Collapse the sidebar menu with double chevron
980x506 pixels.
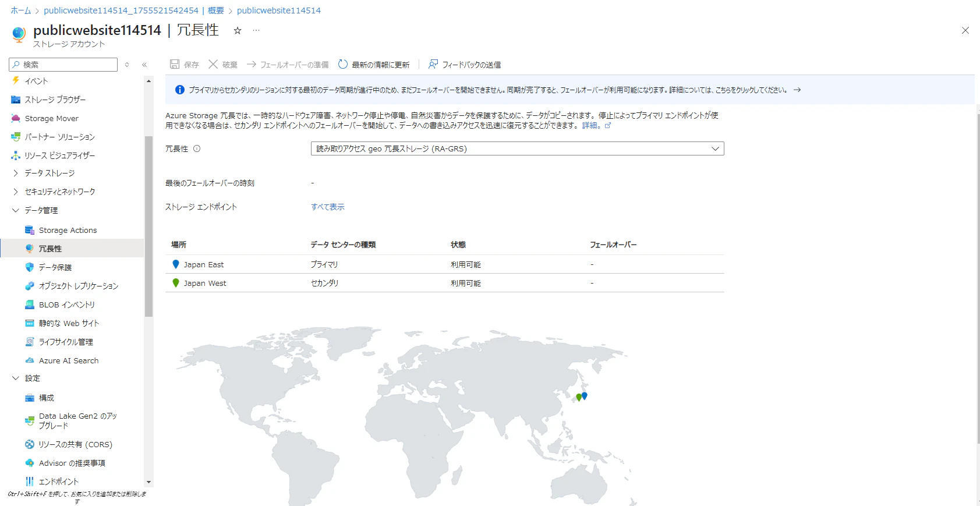pos(144,65)
